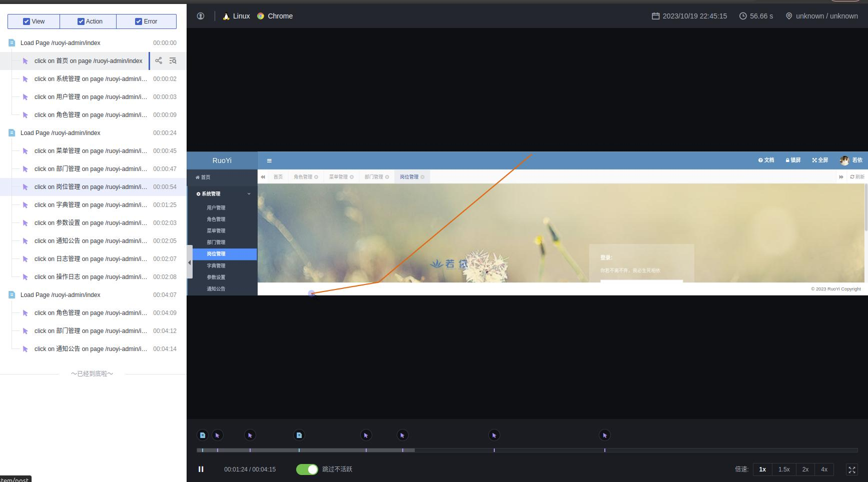Select Load Page event at 00:04:07

coord(93,295)
